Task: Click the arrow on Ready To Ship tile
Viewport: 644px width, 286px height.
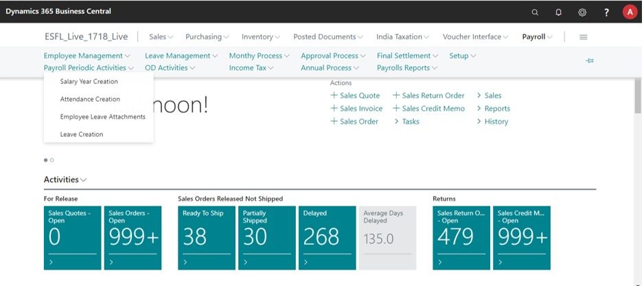Action: click(185, 262)
